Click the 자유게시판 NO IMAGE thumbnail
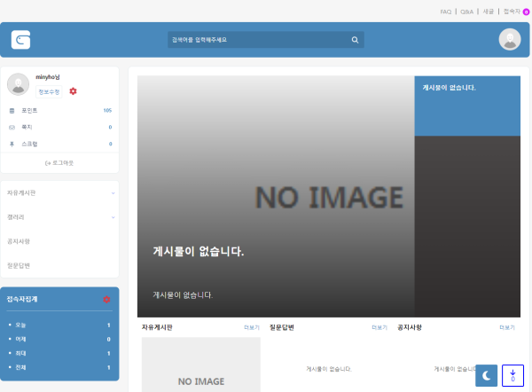Screen dimensions: 532x392 point(201,365)
